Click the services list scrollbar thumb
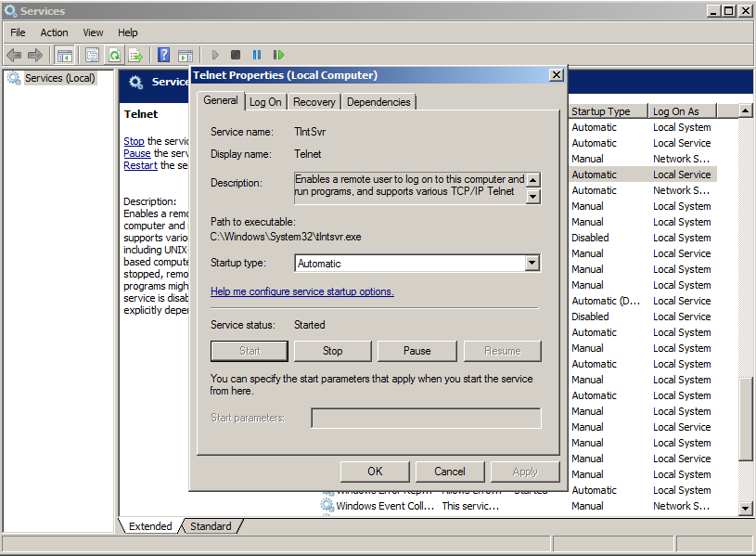756x556 pixels. [746, 419]
